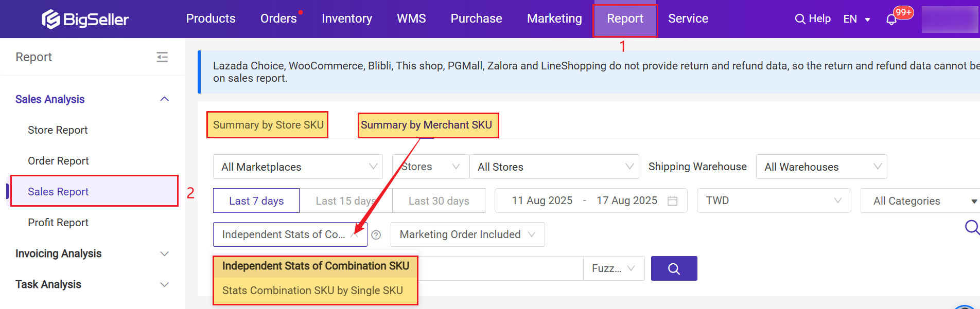Click the question mark help tooltip icon
The image size is (980, 309).
coord(376,235)
